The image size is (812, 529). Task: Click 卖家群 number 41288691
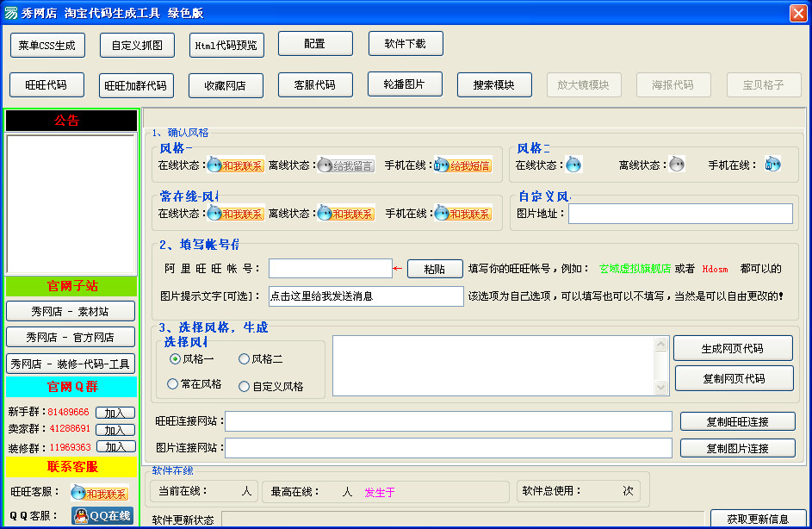70,428
